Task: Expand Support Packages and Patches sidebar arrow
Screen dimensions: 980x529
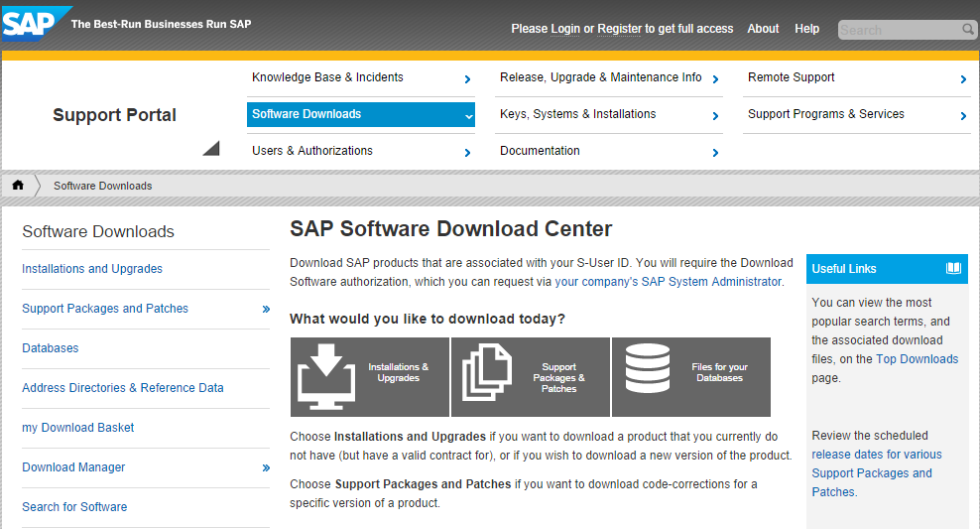Action: (x=266, y=309)
